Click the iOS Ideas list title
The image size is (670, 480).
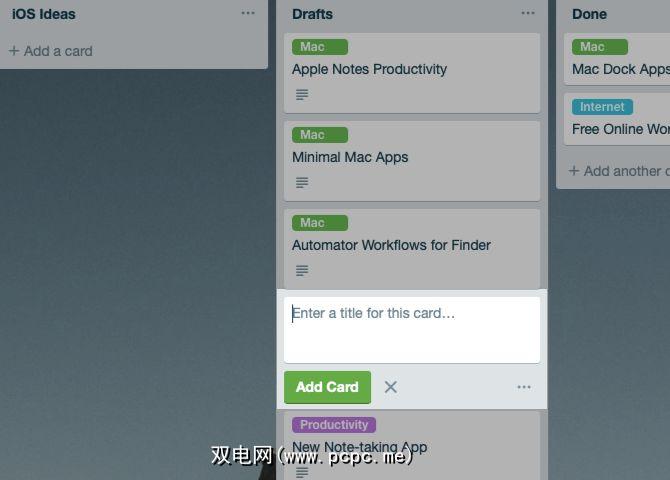coord(44,14)
